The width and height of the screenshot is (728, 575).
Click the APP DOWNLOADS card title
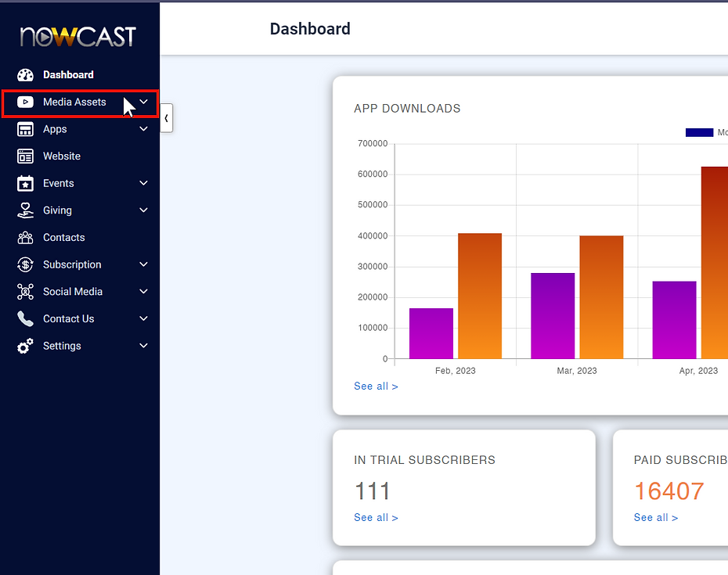[407, 109]
